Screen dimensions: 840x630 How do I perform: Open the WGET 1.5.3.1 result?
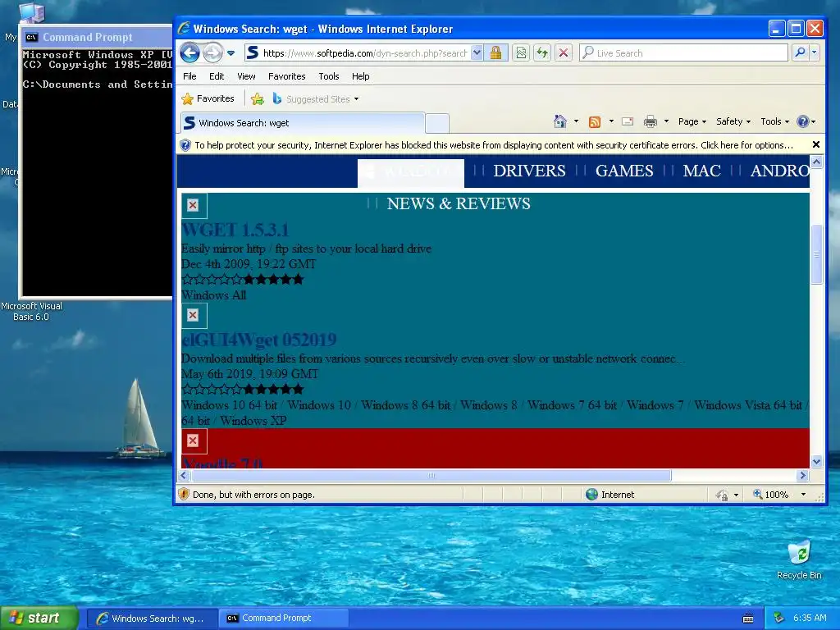[235, 230]
